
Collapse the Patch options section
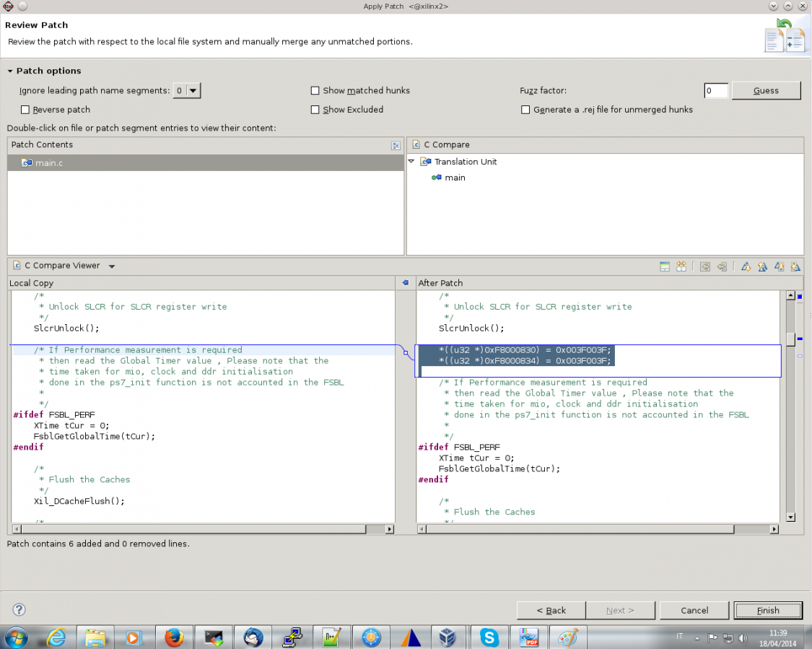point(11,71)
